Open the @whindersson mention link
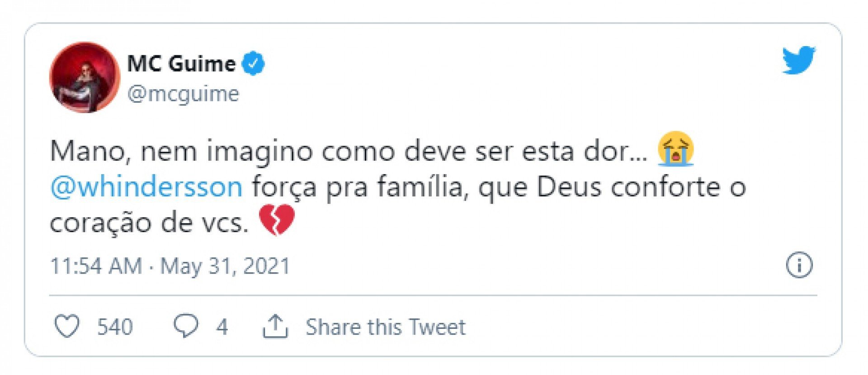 146,187
